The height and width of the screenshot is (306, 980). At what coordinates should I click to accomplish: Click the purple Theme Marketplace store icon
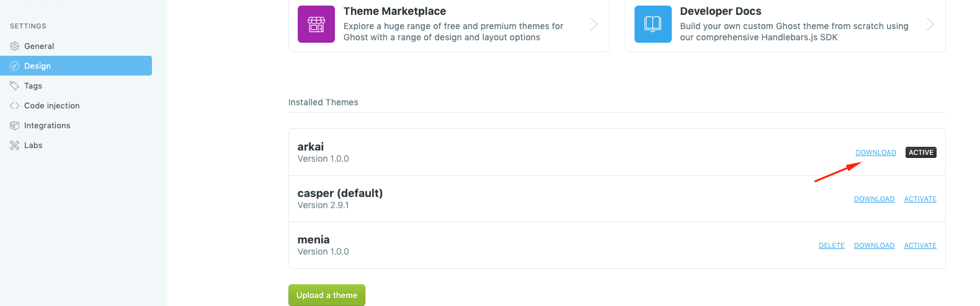coord(316,24)
